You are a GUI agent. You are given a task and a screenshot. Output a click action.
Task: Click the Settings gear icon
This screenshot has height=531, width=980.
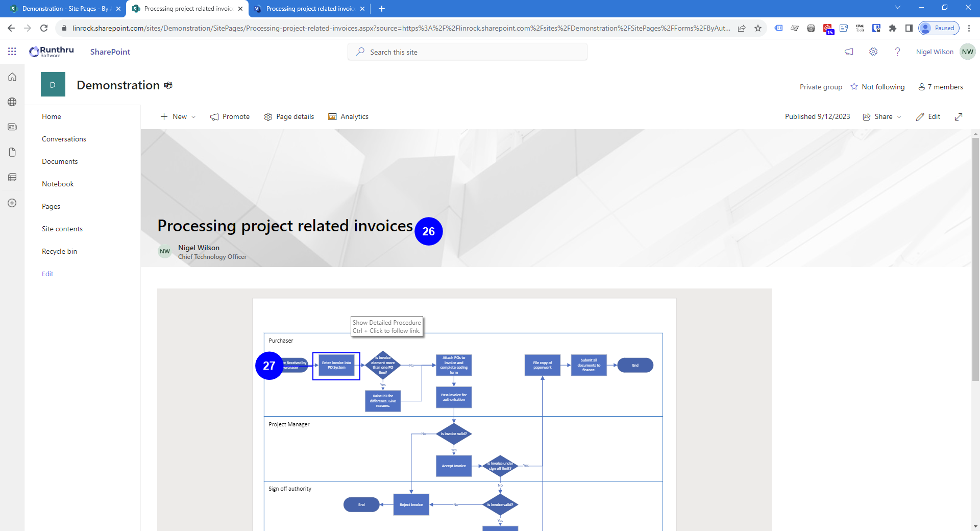[x=873, y=52]
